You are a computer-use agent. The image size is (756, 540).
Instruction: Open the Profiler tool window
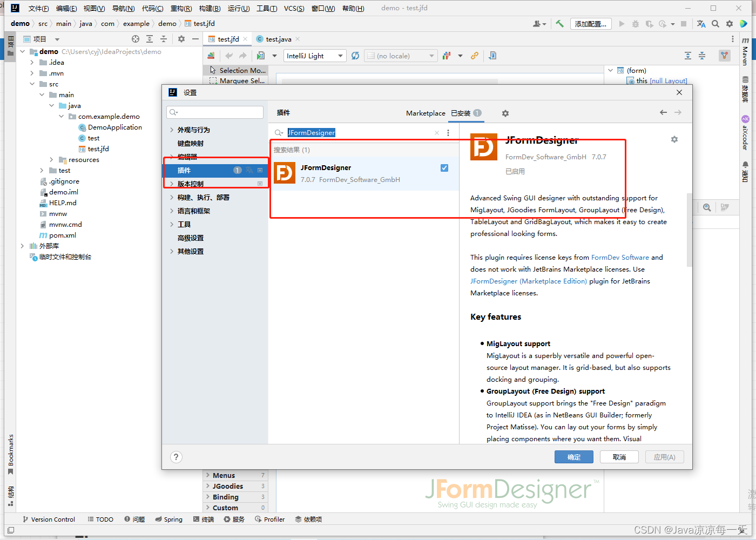click(269, 519)
